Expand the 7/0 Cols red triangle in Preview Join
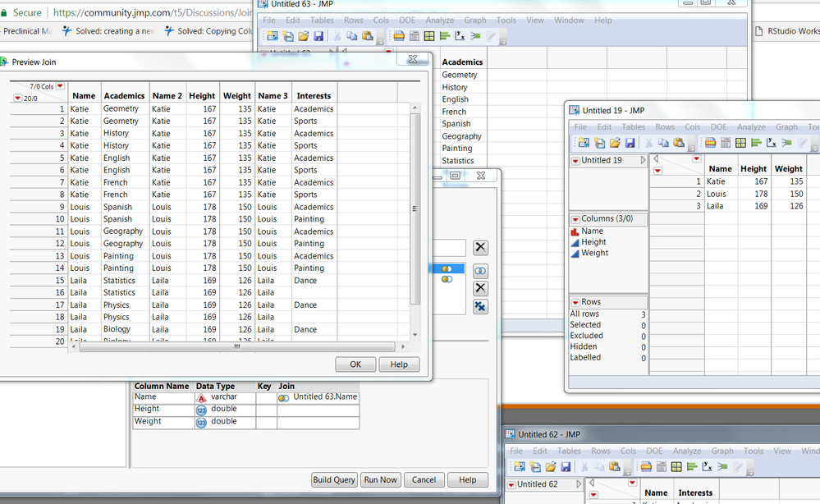 pyautogui.click(x=60, y=86)
